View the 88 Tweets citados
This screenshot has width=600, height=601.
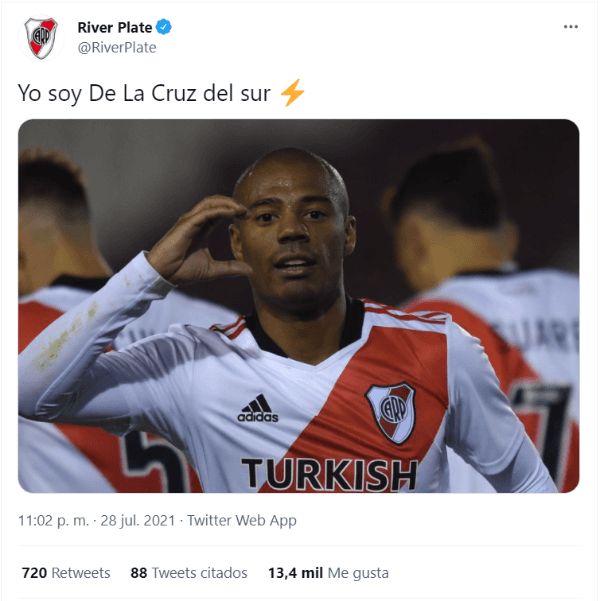(x=189, y=573)
